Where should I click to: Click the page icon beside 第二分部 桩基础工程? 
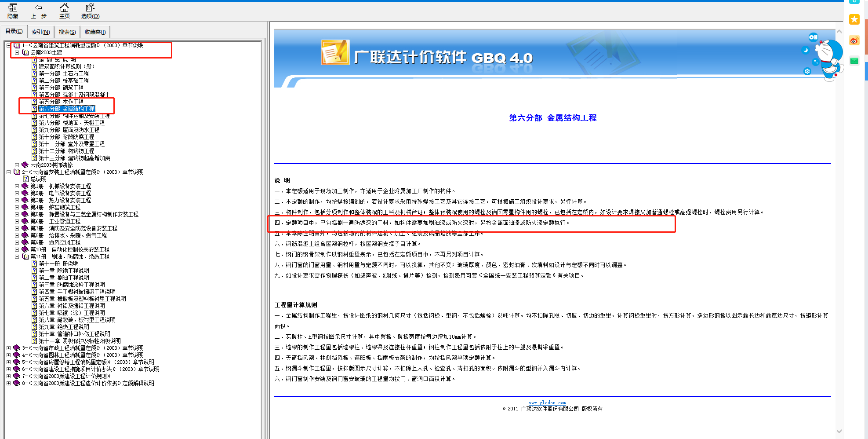(34, 80)
